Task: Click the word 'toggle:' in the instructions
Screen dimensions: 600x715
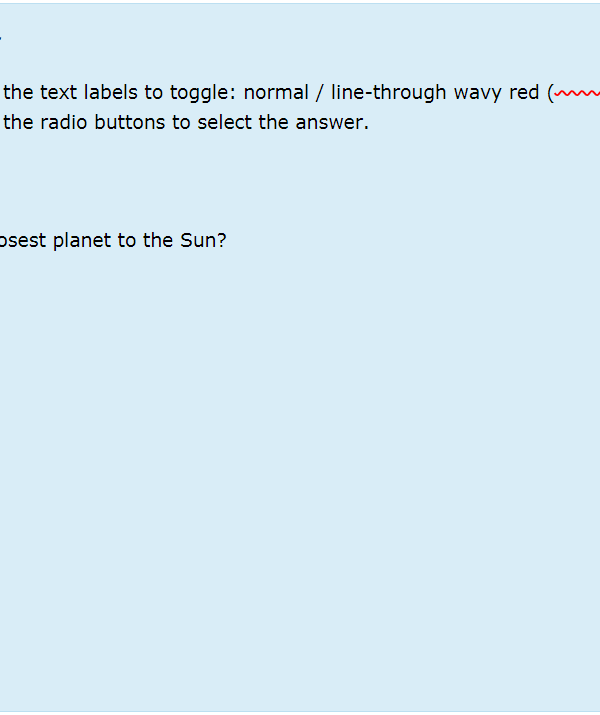Action: tap(203, 93)
